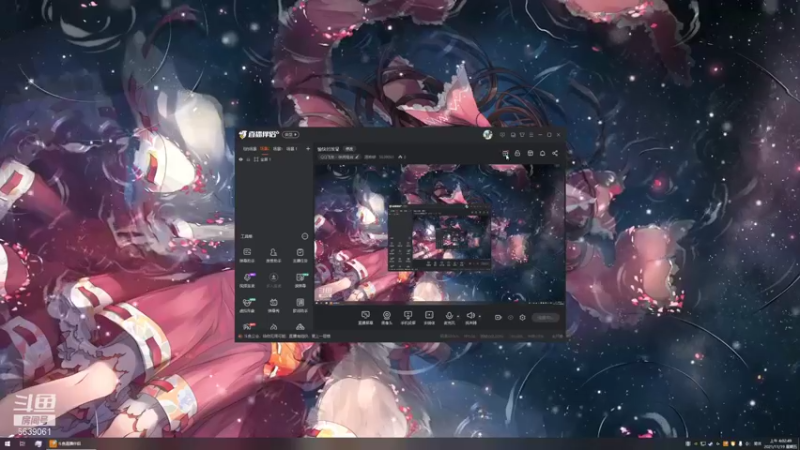Open the toolbox tool with the bear-face icon
800x450 pixels.
[247, 305]
